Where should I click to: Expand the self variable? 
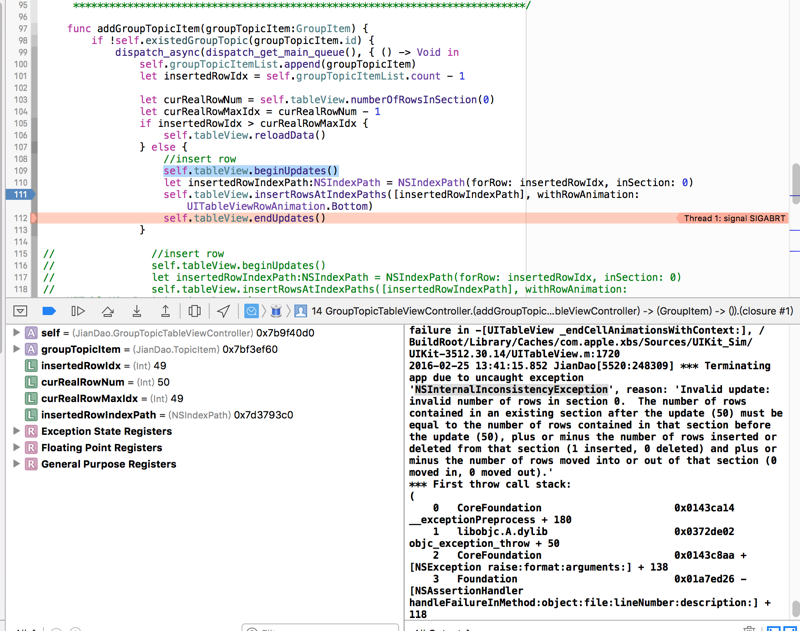(x=16, y=333)
